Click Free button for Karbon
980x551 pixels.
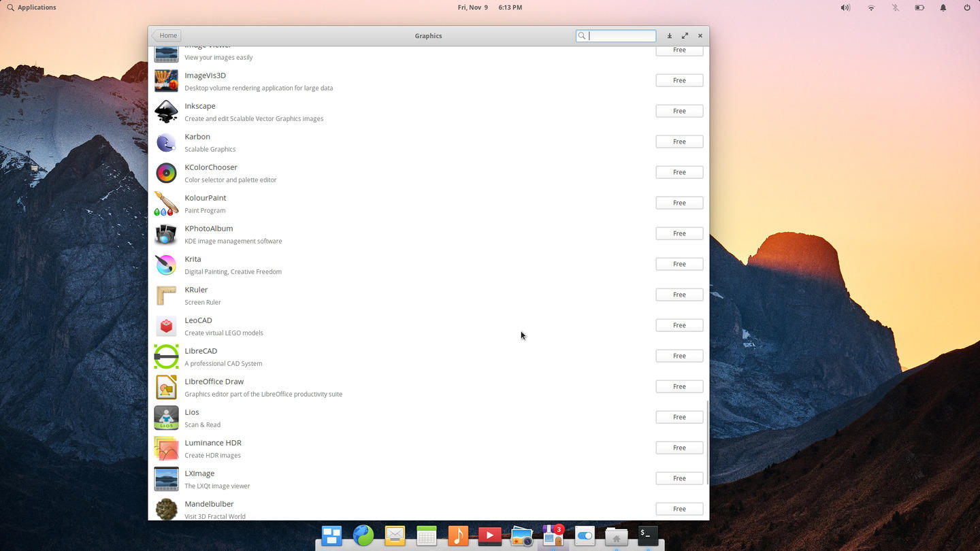tap(679, 141)
